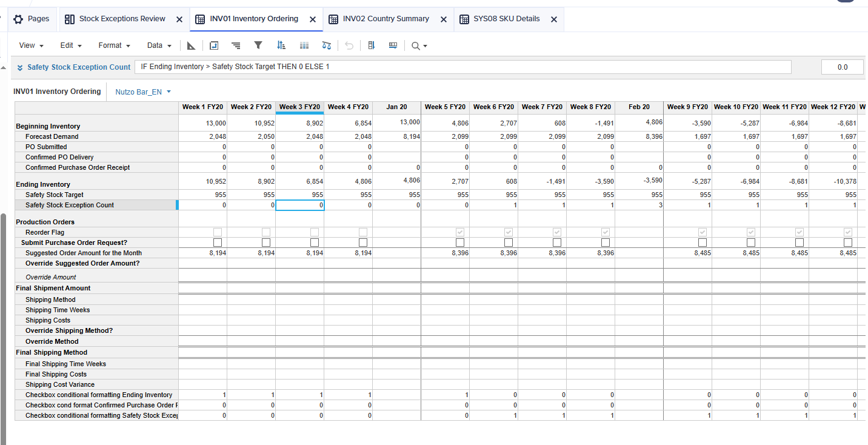This screenshot has height=445, width=868.
Task: Open the compare scales tool
Action: coord(327,45)
